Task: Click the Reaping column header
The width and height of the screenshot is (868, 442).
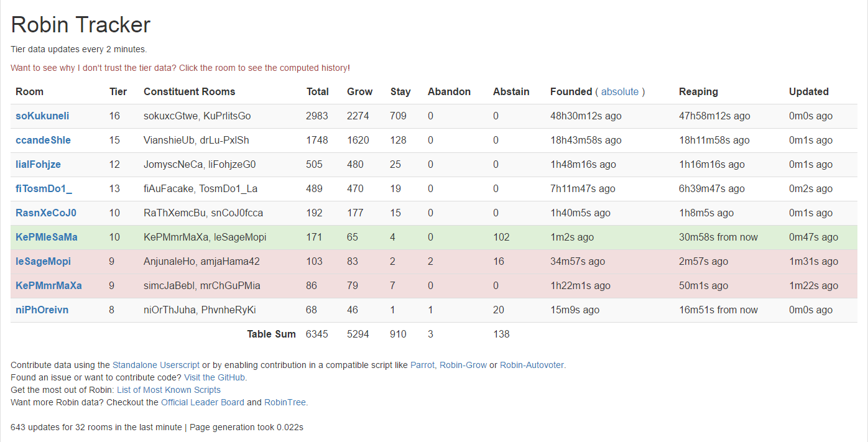Action: coord(698,91)
